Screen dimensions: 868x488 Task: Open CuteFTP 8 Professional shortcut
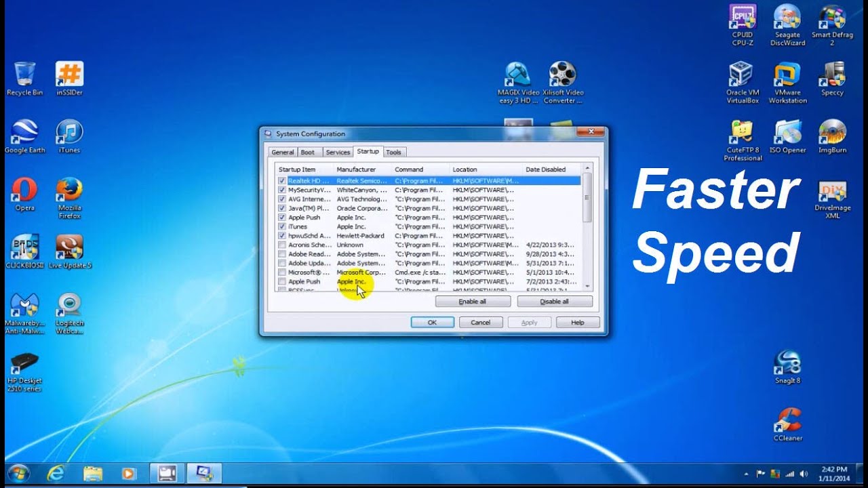[743, 140]
